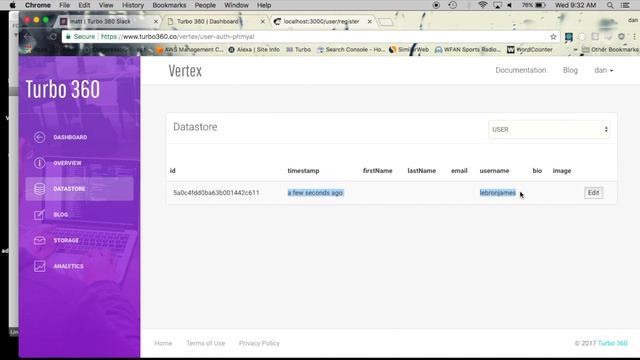640x360 pixels.
Task: Open the Apple menu
Action: pyautogui.click(x=13, y=5)
